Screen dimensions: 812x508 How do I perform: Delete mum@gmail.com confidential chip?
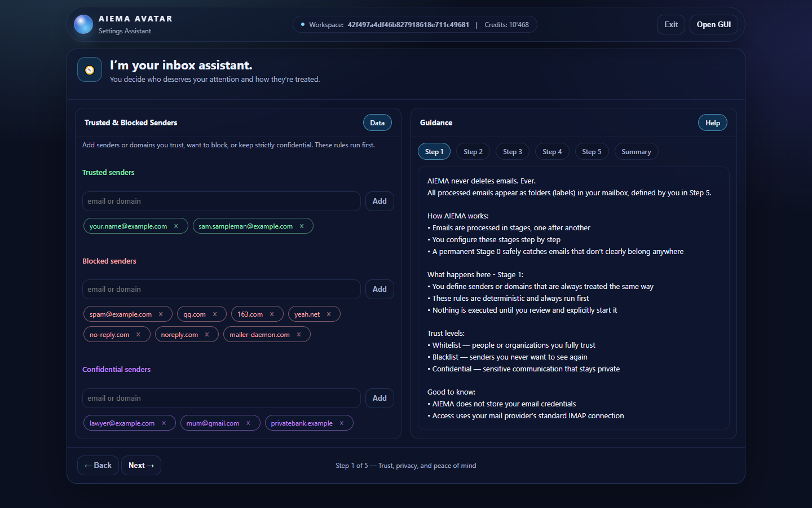pyautogui.click(x=248, y=423)
